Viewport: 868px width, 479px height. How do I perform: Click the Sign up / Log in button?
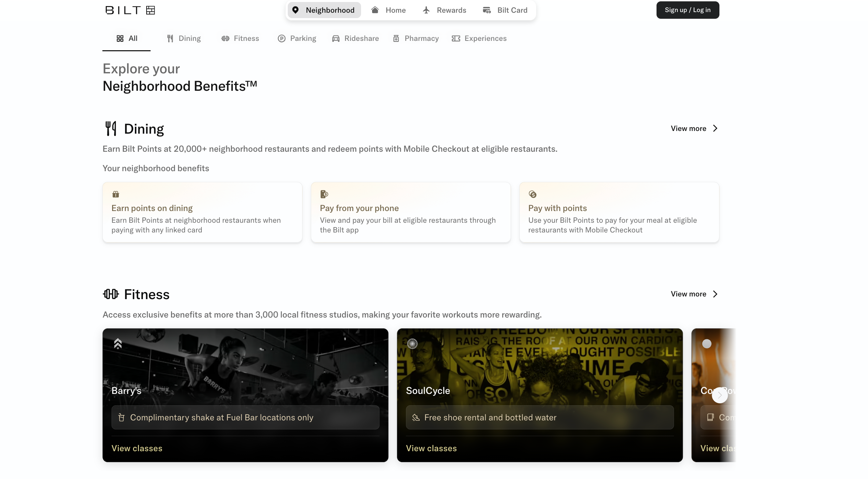(688, 10)
